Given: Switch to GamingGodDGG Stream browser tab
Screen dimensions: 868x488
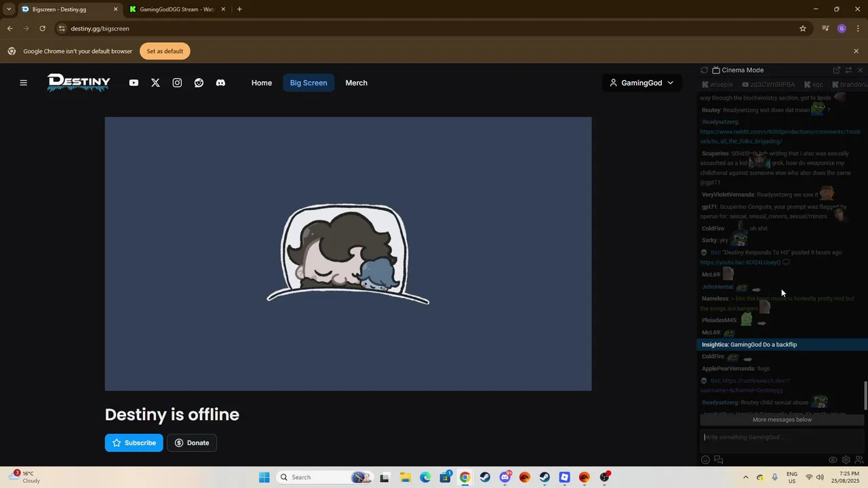Looking at the screenshot, I should point(178,9).
